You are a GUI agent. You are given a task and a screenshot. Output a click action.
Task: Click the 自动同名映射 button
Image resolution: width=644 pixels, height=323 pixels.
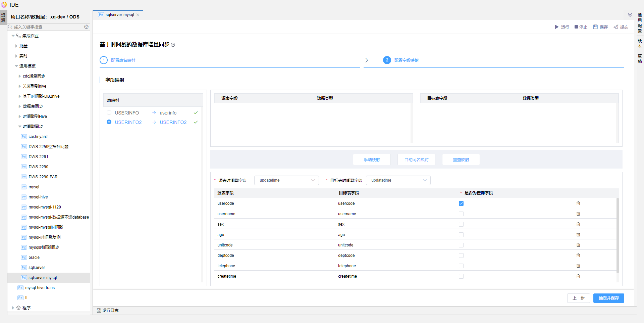416,160
